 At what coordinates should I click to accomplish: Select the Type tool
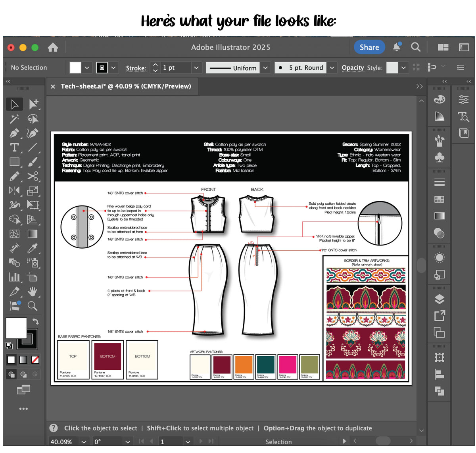point(15,148)
